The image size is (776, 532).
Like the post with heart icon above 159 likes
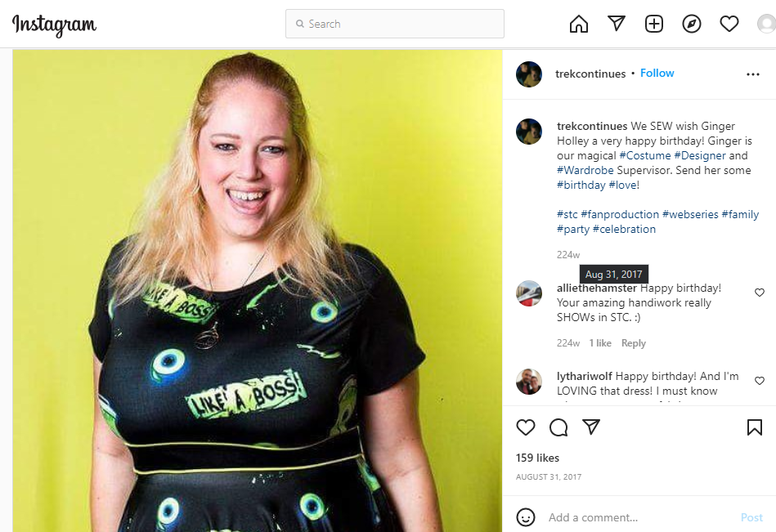tap(526, 427)
